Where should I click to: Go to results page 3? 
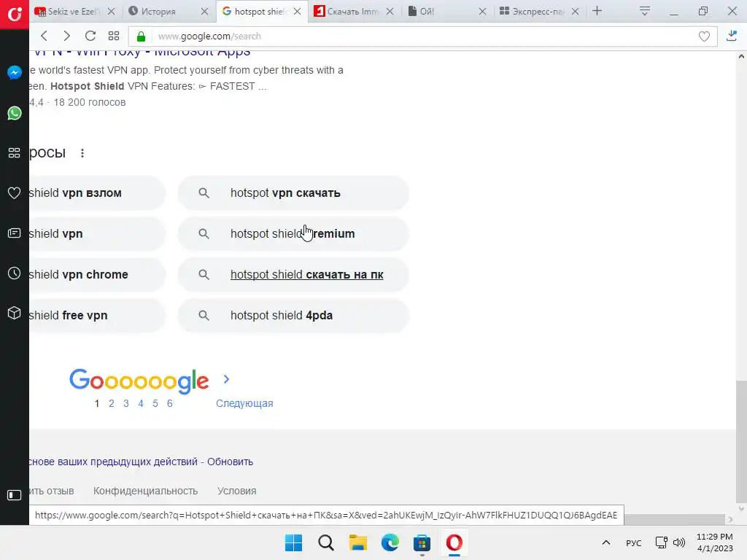pos(125,403)
